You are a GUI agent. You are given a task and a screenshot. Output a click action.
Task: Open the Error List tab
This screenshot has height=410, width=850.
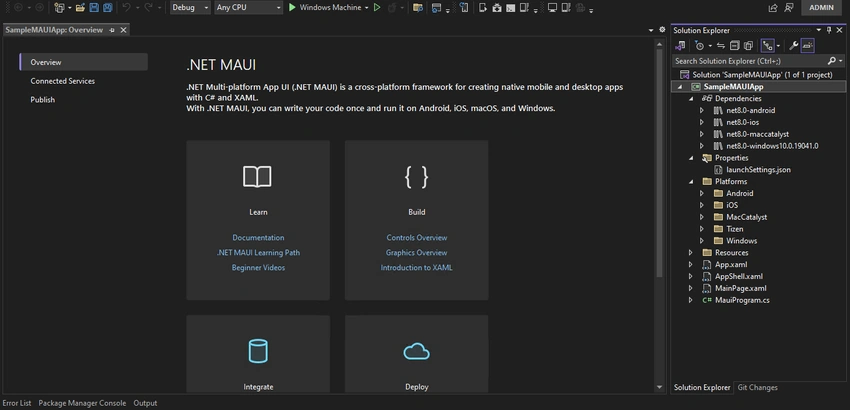[17, 403]
